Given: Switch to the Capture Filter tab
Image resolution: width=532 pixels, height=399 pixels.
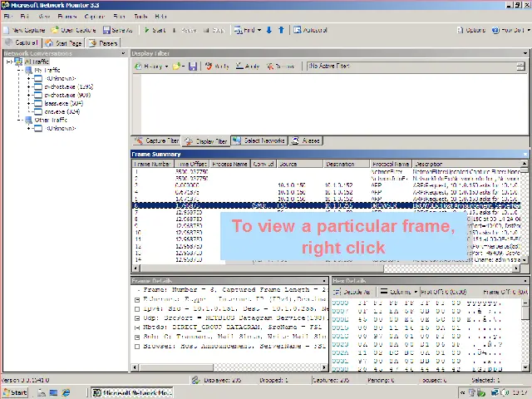Looking at the screenshot, I should [157, 140].
